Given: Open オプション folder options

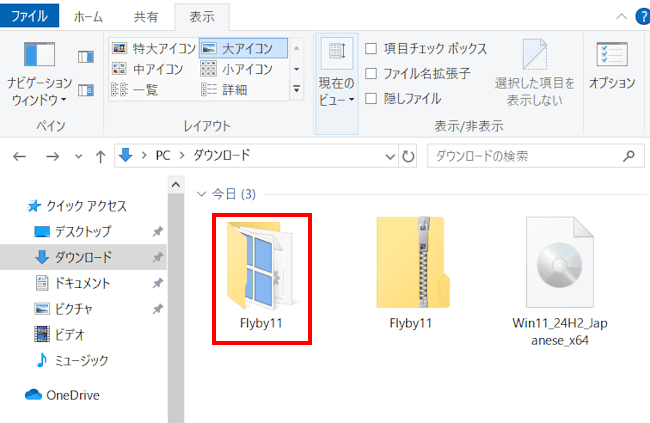Looking at the screenshot, I should tap(612, 65).
